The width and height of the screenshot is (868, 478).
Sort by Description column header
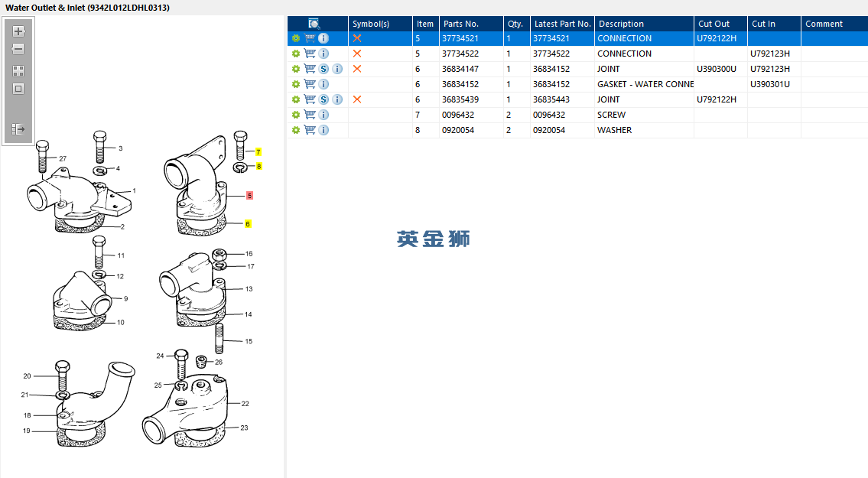tap(620, 24)
